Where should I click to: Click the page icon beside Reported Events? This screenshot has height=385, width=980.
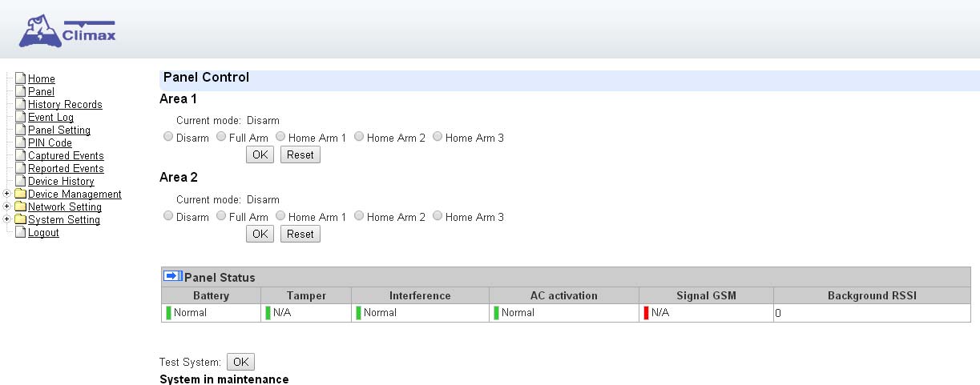pos(22,168)
